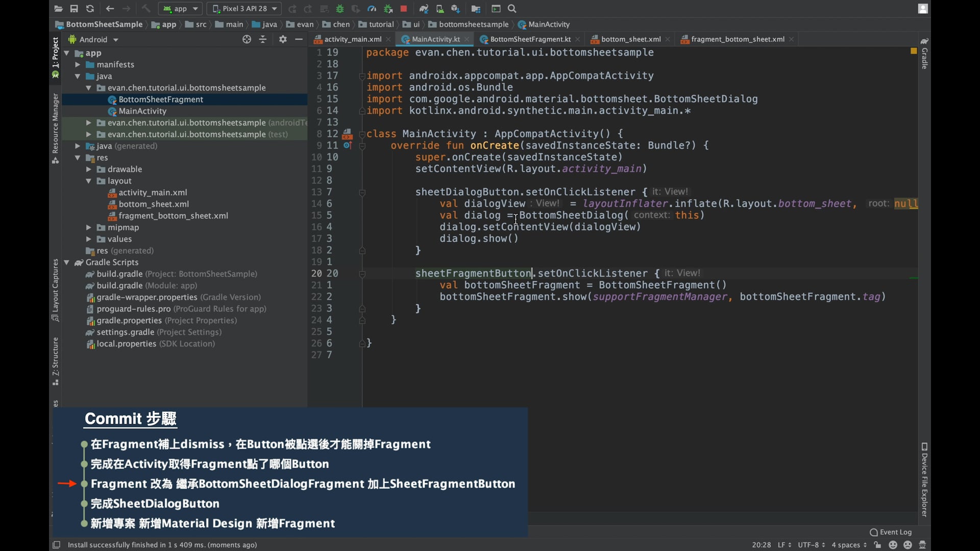Click the Save All floppy disk icon
This screenshot has height=551, width=980.
[x=74, y=9]
